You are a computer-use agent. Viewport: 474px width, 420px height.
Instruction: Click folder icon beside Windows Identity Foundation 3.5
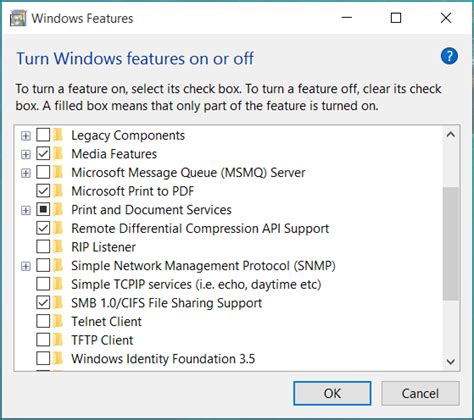click(58, 358)
